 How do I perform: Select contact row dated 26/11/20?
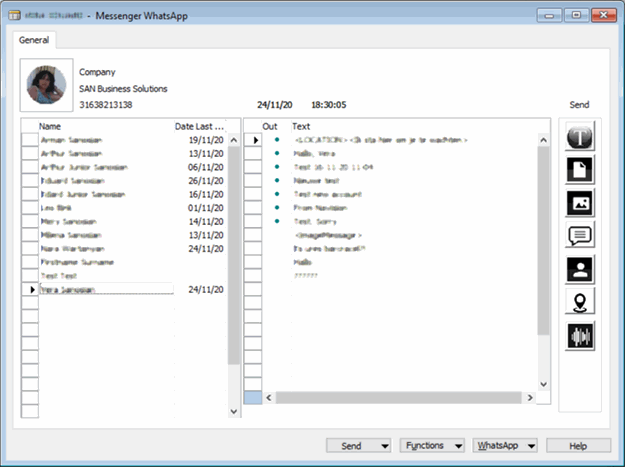123,181
